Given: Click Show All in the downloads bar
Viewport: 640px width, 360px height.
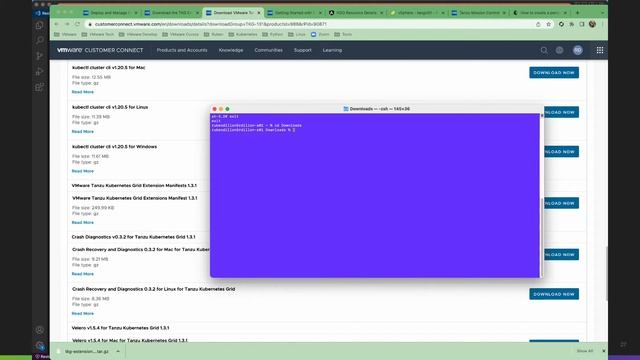Looking at the screenshot, I should pyautogui.click(x=585, y=351).
